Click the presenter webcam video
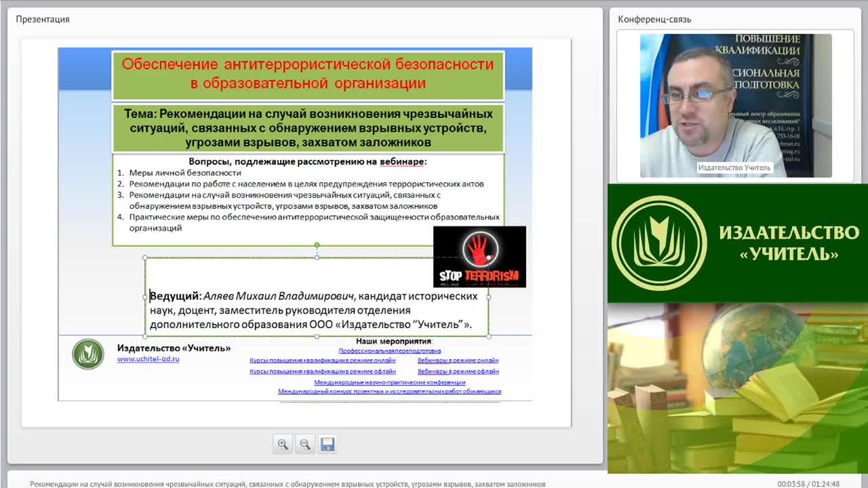 pos(736,106)
